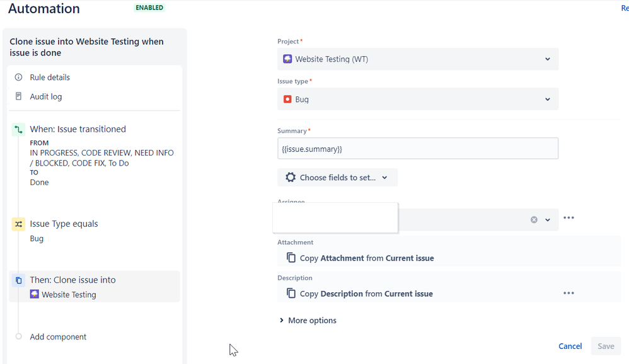The height and width of the screenshot is (364, 629).
Task: Open the Issue type dropdown
Action: pos(418,99)
